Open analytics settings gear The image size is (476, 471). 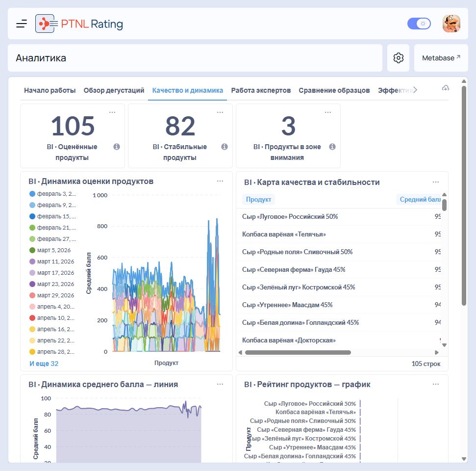398,58
